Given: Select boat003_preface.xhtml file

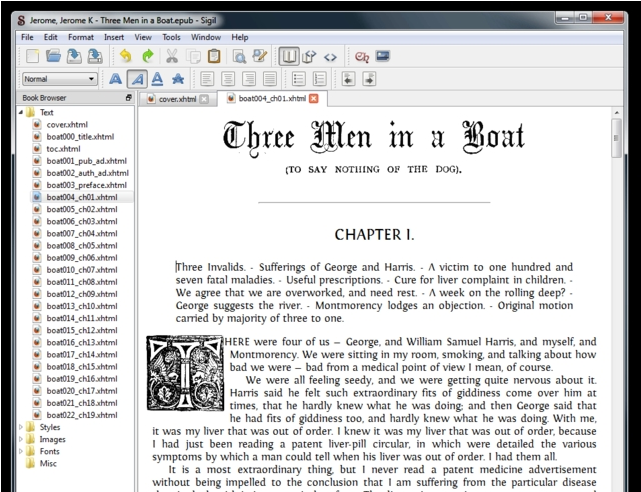Looking at the screenshot, I should (x=87, y=185).
